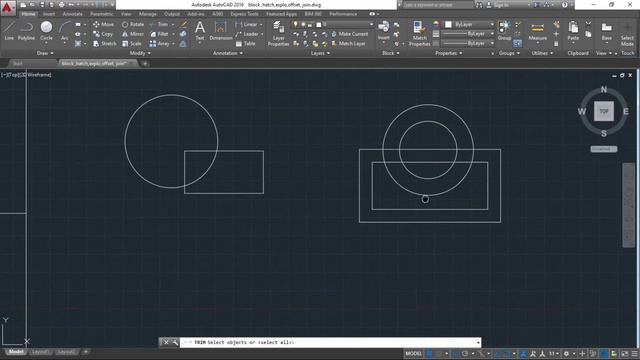640x360 pixels.
Task: Open status bar customization menu
Action: coord(635,353)
